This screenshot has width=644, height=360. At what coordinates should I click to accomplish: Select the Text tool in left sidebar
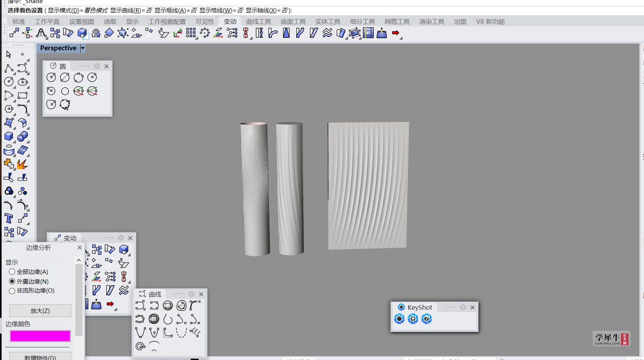coord(9,218)
